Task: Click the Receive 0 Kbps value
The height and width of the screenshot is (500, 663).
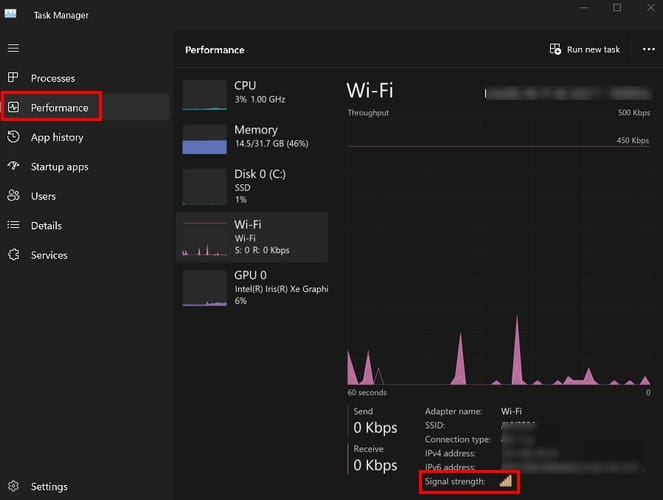Action: coord(375,465)
